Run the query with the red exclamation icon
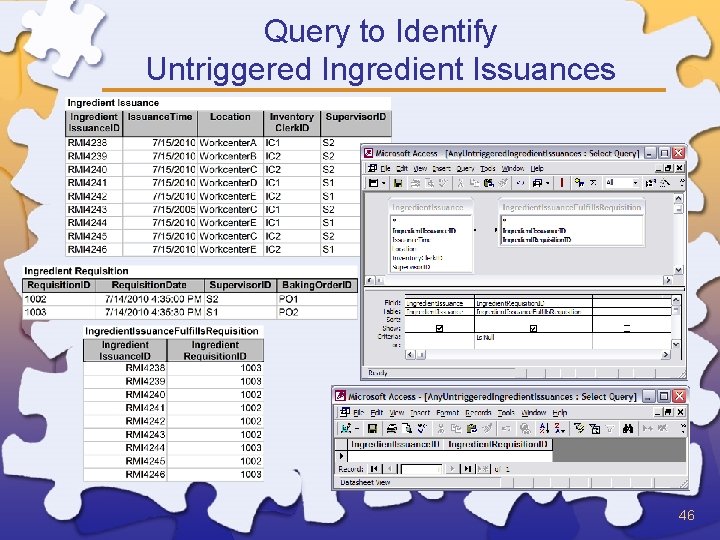720x540 pixels. 561,183
